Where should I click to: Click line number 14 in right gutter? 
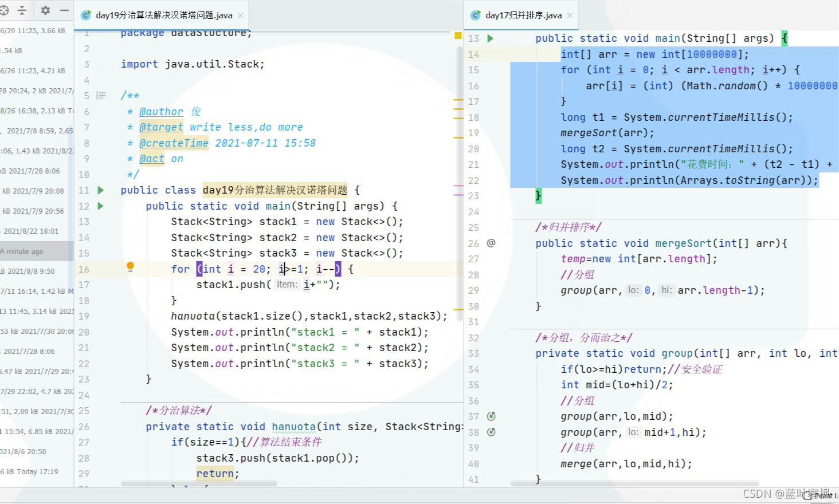click(x=473, y=54)
